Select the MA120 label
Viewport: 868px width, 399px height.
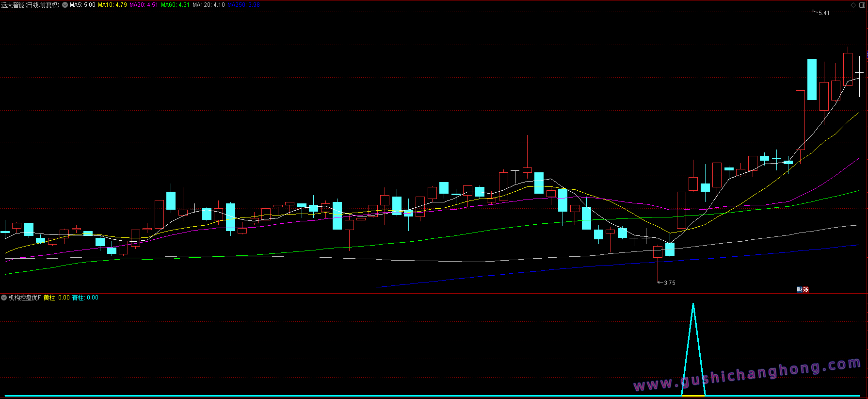209,5
